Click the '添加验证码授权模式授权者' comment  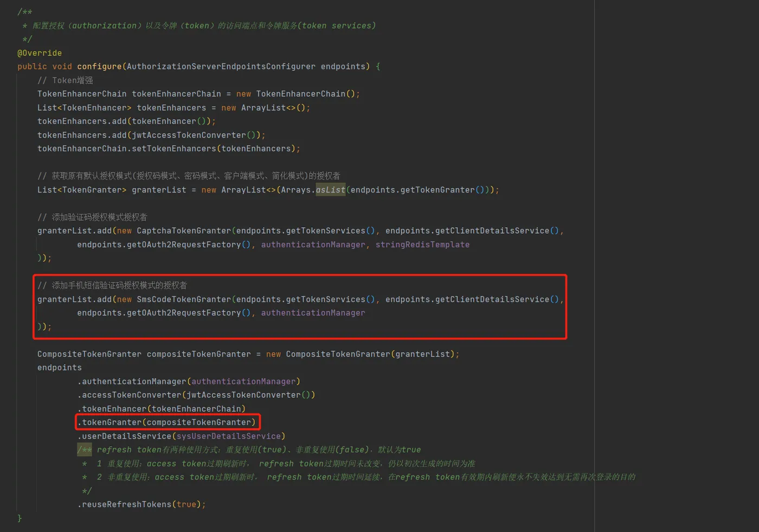(92, 217)
